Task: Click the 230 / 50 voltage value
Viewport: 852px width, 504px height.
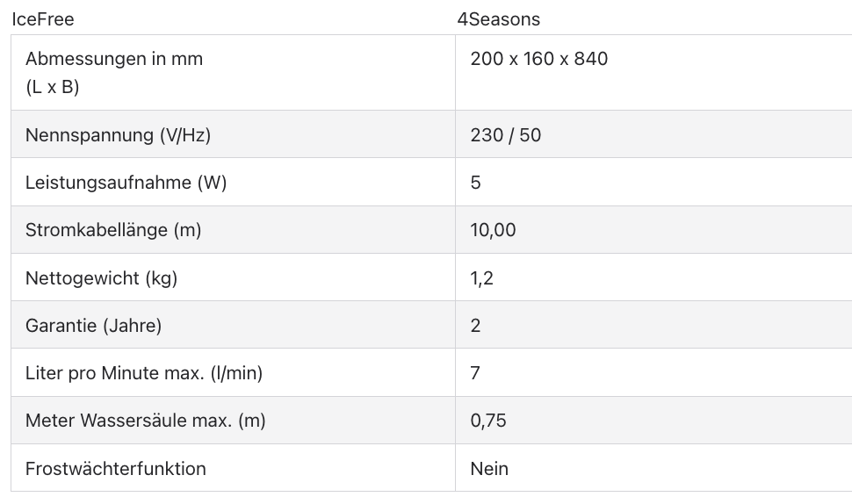Action: 506,135
